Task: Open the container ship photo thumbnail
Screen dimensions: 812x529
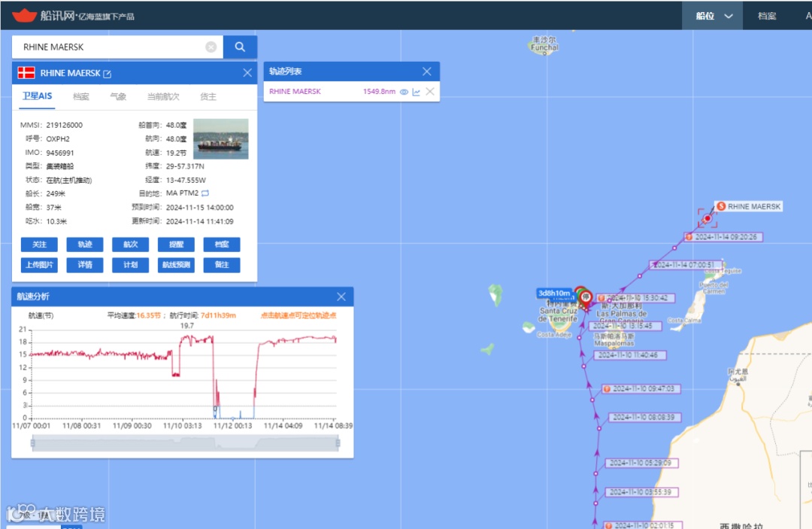Action: [x=220, y=139]
